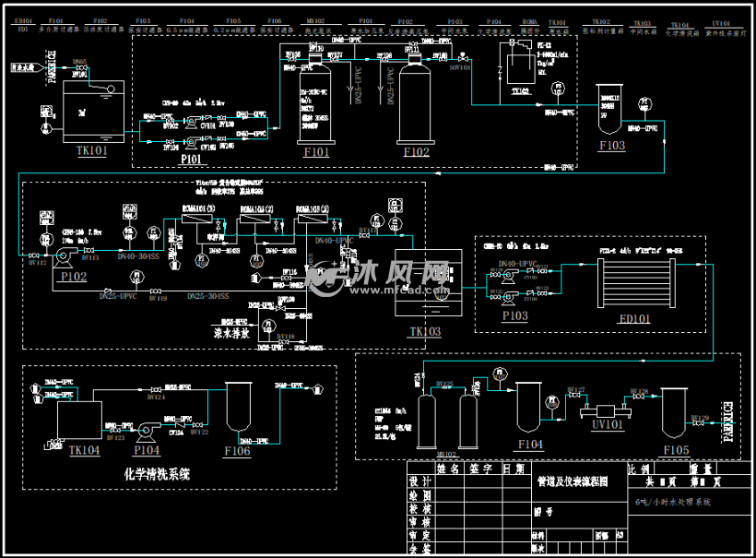Click the TK104 cleaning tank

coord(79,420)
